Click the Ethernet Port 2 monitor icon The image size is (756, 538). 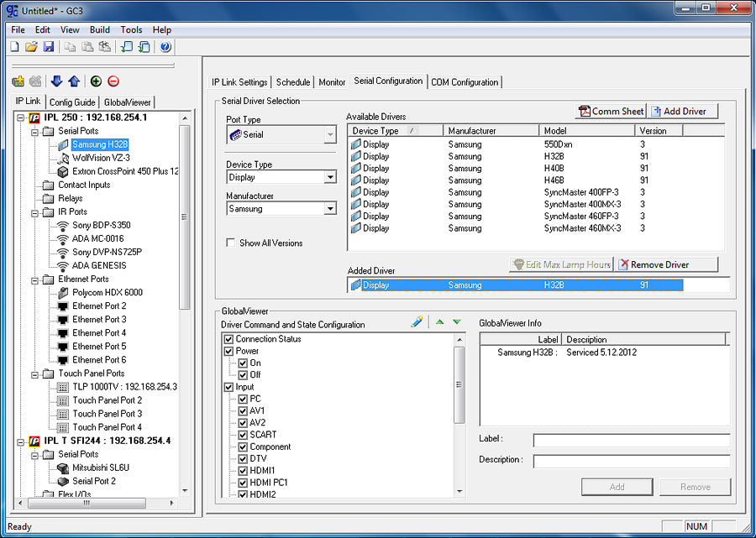click(x=63, y=306)
